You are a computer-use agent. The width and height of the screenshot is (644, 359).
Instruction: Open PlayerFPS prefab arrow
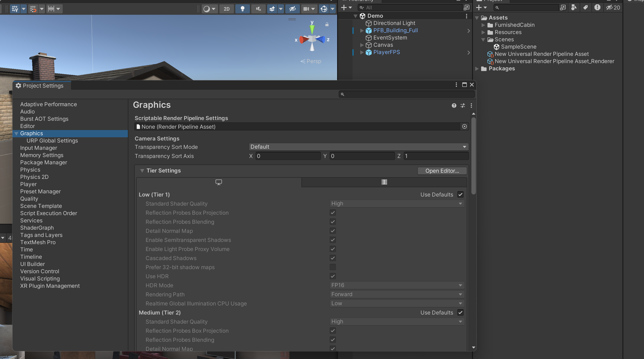(x=469, y=52)
